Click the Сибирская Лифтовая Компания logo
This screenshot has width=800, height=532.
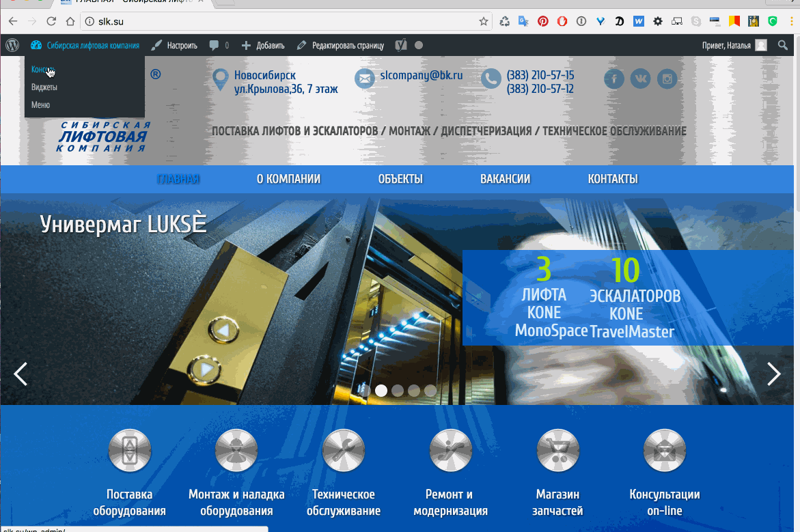click(104, 137)
